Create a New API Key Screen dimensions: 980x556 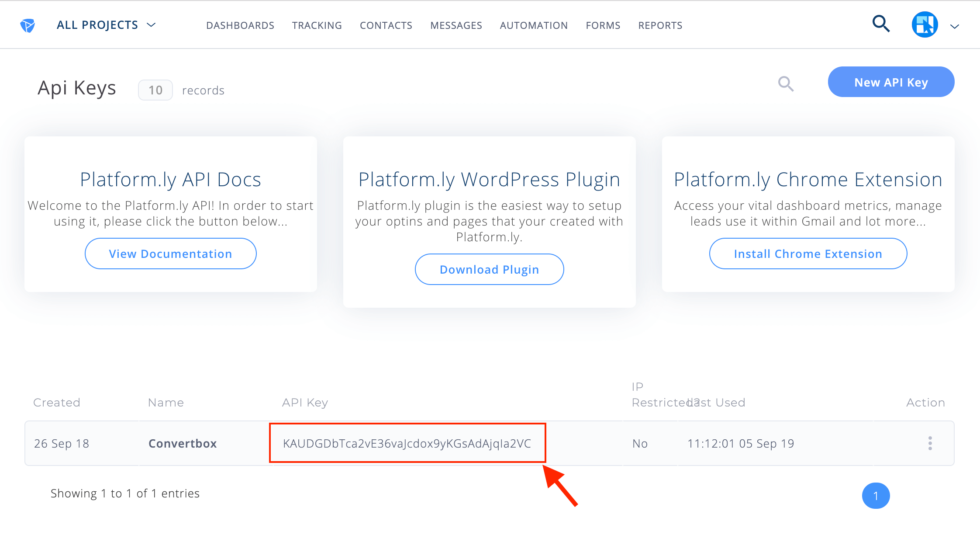coord(891,82)
